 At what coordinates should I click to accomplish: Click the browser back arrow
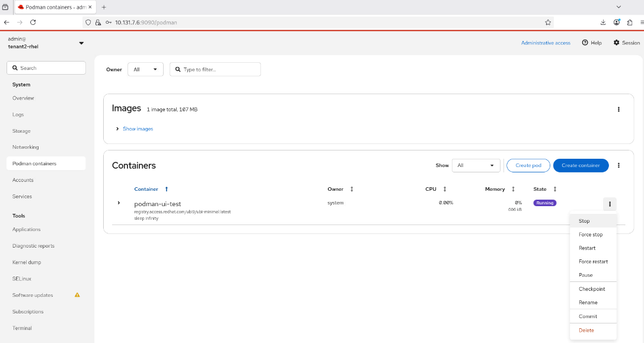[x=7, y=23]
